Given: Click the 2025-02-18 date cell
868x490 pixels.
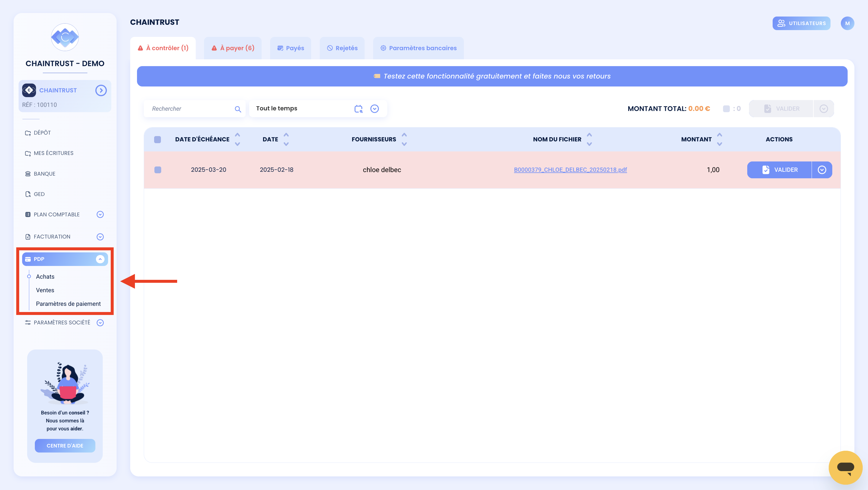Looking at the screenshot, I should point(276,170).
